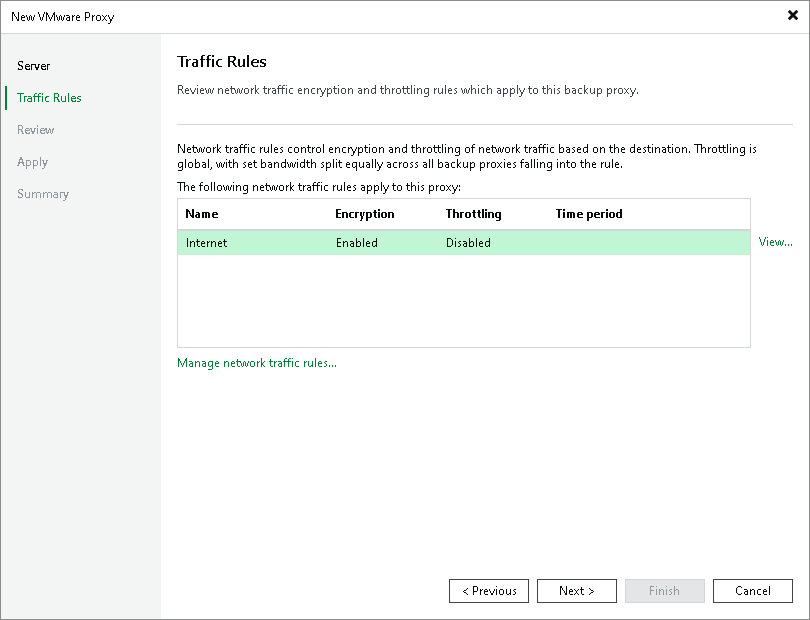
Task: Click the Enabled encryption cell
Action: pos(356,243)
